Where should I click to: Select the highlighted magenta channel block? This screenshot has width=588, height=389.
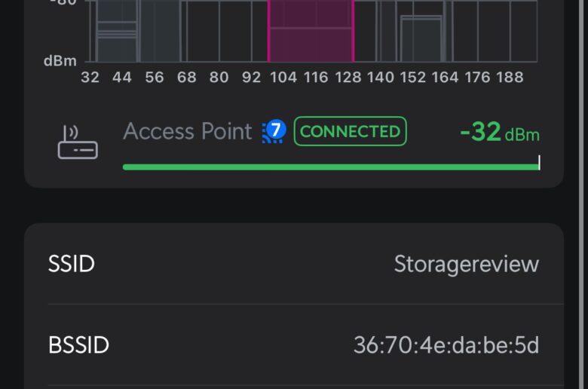311,31
